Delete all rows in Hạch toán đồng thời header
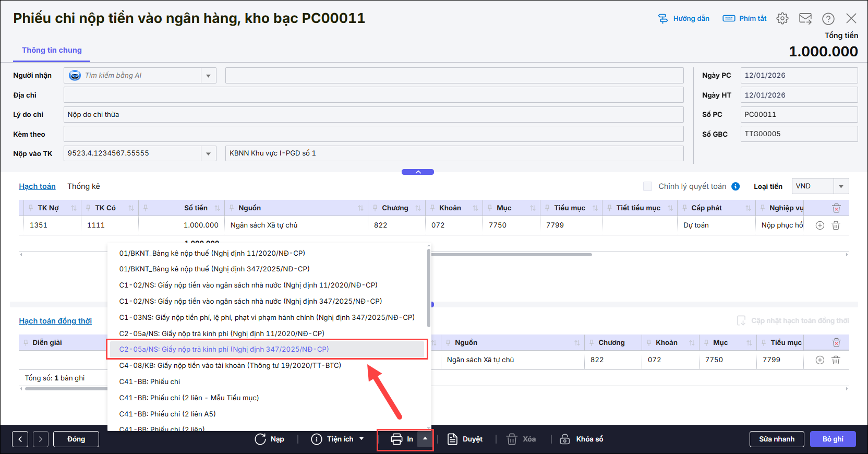Image resolution: width=868 pixels, height=454 pixels. click(x=836, y=343)
